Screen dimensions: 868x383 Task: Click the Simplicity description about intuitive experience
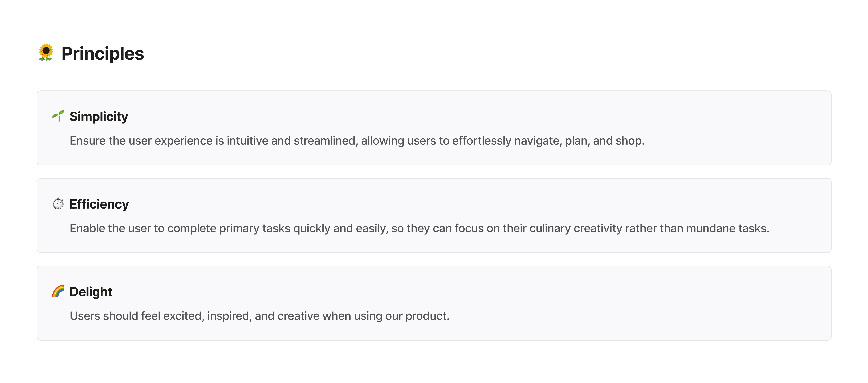[356, 141]
